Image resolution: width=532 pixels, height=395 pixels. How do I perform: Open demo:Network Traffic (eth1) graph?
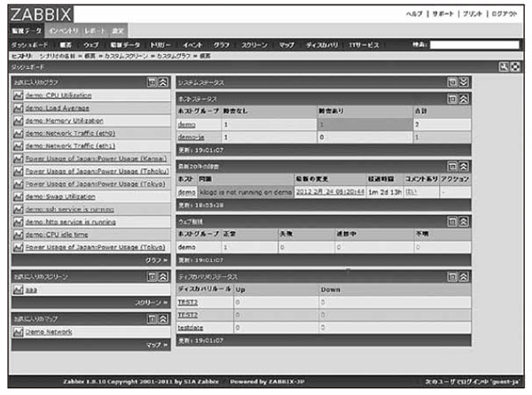pos(70,146)
